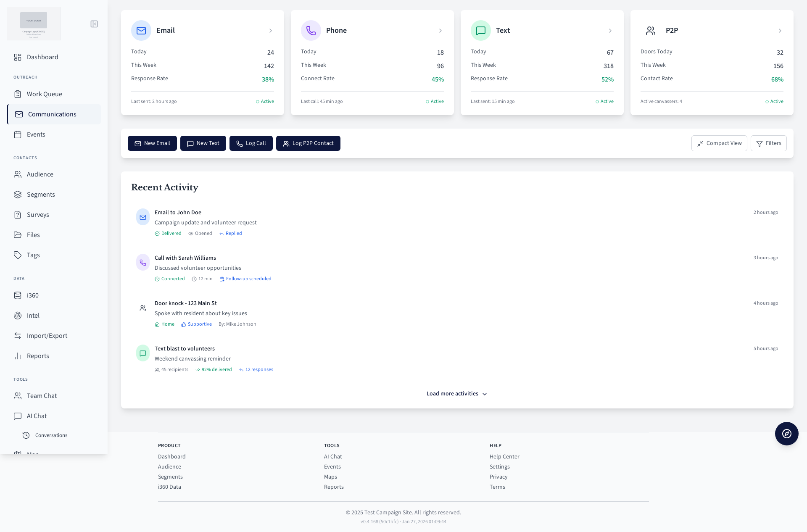Open the Filters options
This screenshot has width=807, height=532.
coord(768,143)
